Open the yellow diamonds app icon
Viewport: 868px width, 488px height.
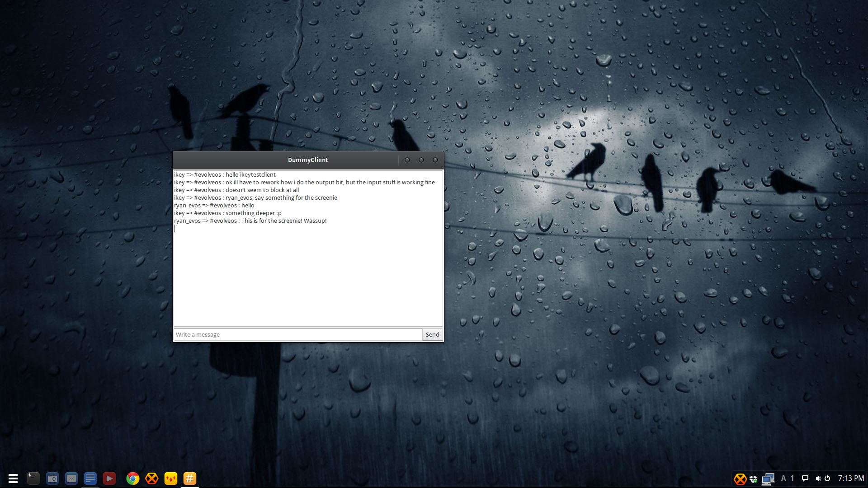(171, 478)
